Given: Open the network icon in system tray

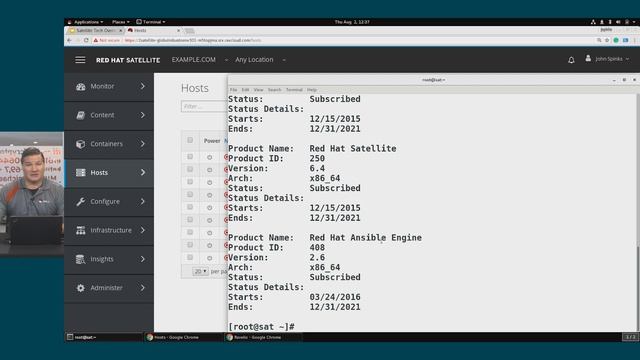Looking at the screenshot, I should [593, 22].
